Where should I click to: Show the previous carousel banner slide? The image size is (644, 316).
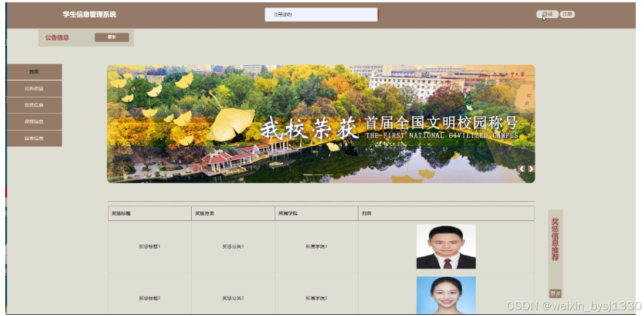pos(521,169)
